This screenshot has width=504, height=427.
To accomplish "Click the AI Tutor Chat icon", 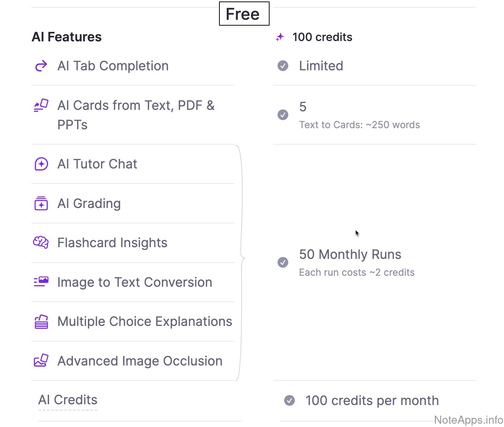I will tap(41, 164).
